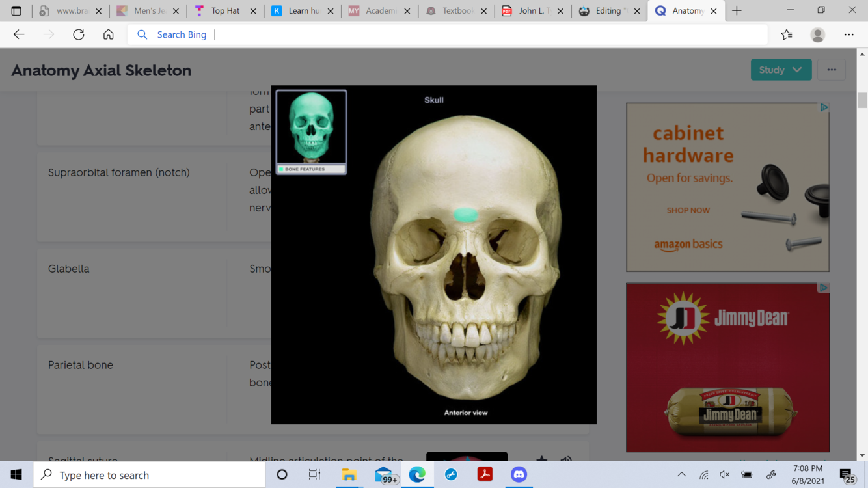The width and height of the screenshot is (868, 488).
Task: Open the browser profile avatar
Action: point(818,34)
